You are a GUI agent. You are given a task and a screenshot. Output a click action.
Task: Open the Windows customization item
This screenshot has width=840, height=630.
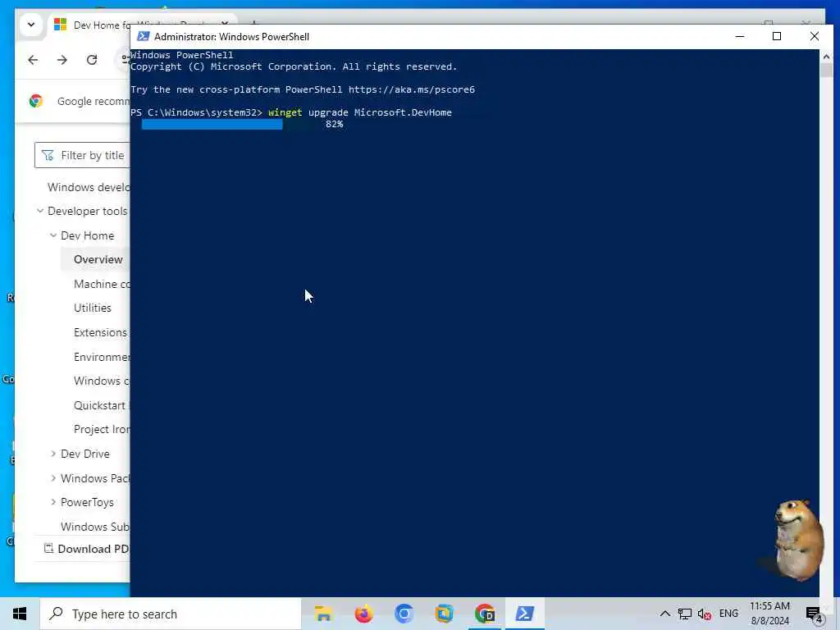click(102, 381)
